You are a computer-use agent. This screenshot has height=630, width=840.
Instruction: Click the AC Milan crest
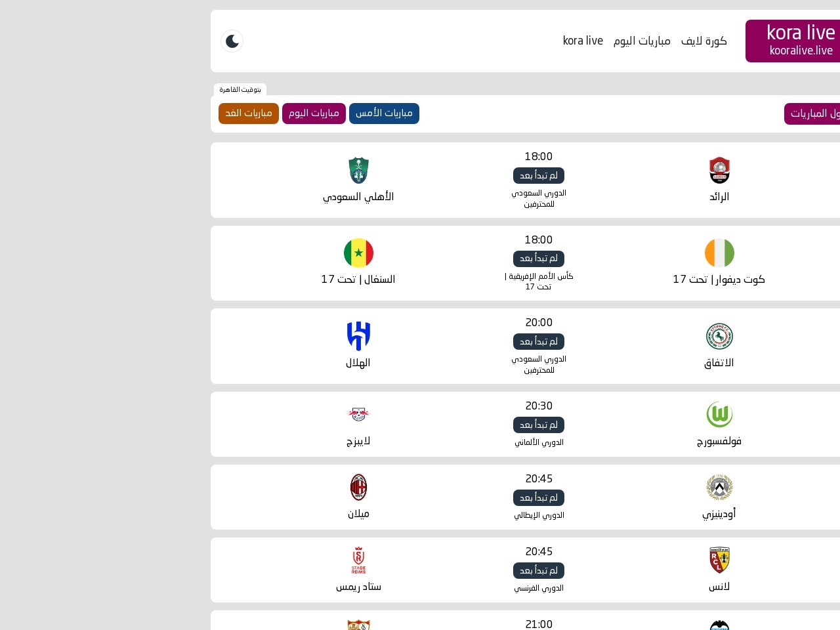tap(358, 488)
